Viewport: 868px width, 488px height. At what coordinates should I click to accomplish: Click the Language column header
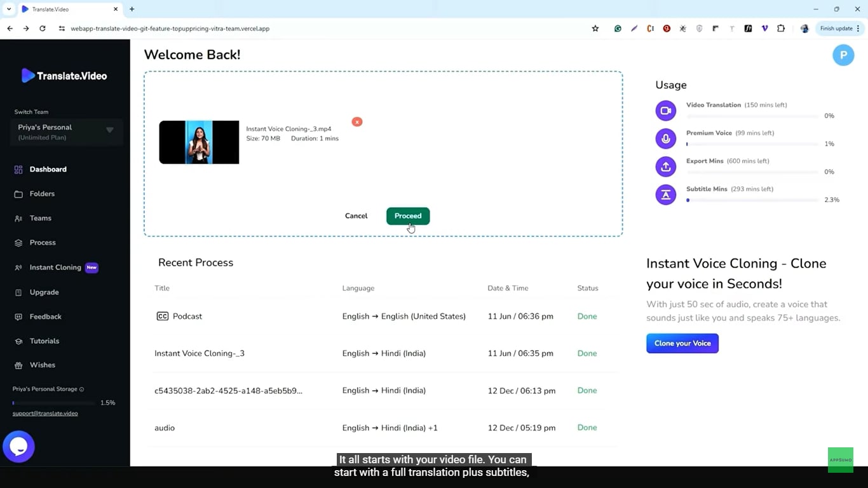tap(358, 288)
